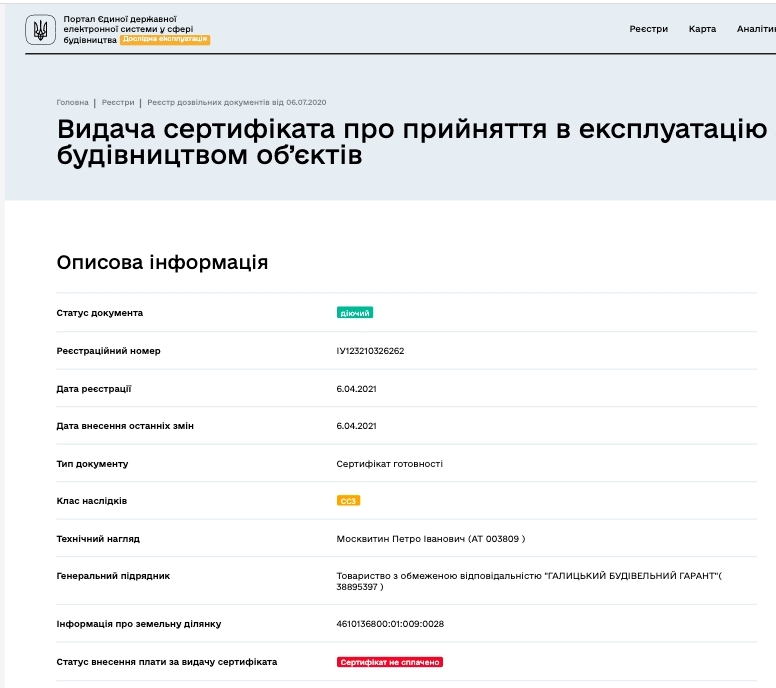Click the 'Дослідна експлуатація' orange badge
The image size is (776, 688).
[165, 39]
